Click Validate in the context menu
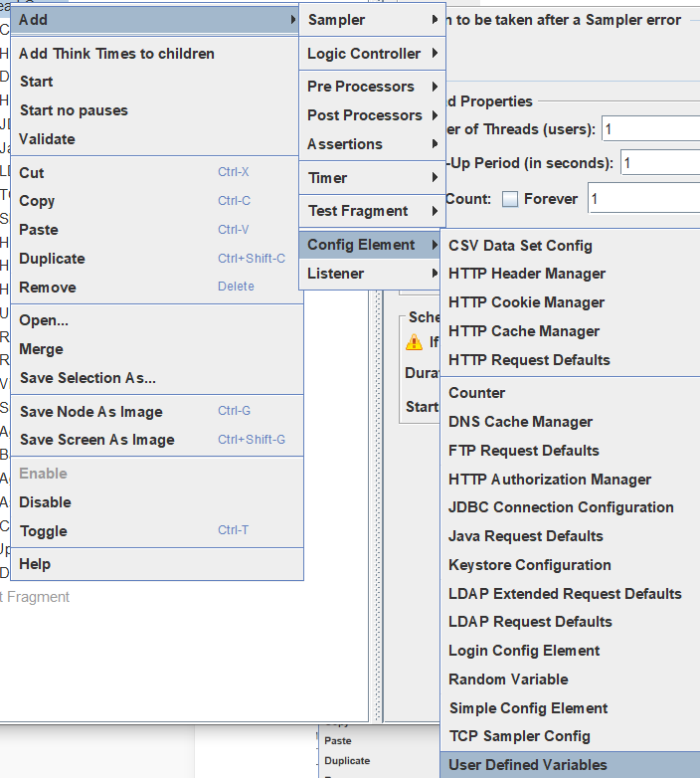Screen dimensions: 700x778 [157, 139]
